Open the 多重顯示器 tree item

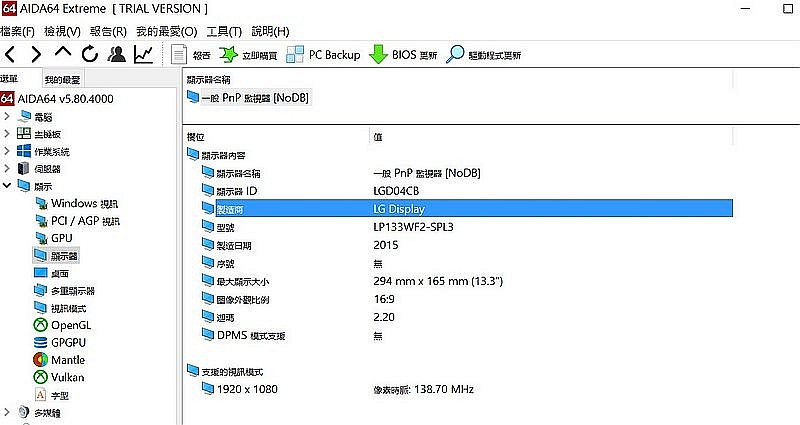click(64, 291)
